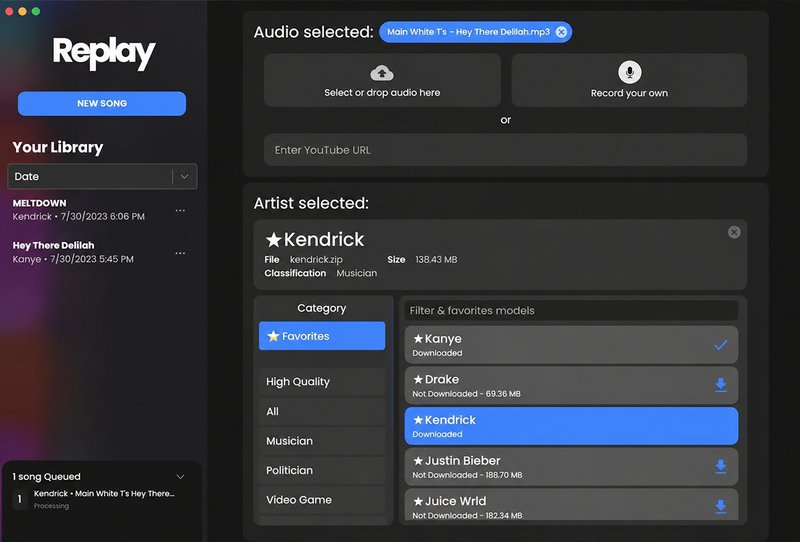Click the Your Library heading
The image size is (800, 542).
point(58,147)
